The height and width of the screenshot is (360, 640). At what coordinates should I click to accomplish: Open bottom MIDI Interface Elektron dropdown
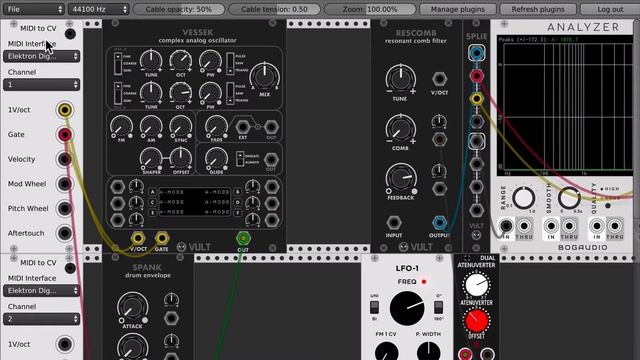(41, 291)
